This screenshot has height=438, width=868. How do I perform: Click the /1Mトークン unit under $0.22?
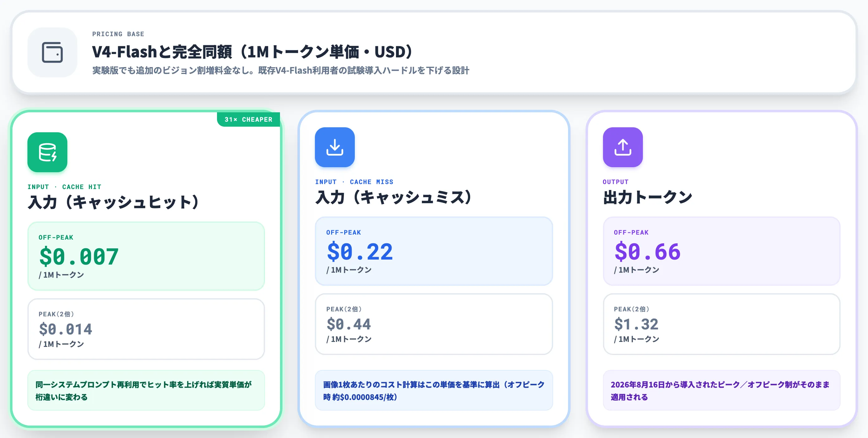pyautogui.click(x=349, y=270)
